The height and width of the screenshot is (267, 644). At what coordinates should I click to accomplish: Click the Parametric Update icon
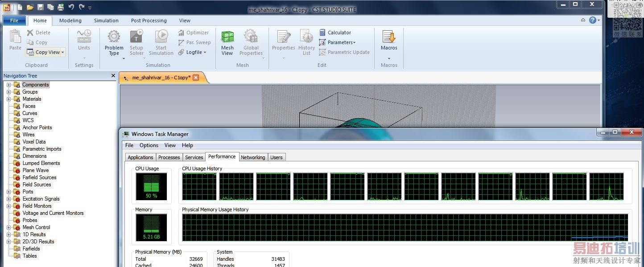pyautogui.click(x=322, y=52)
